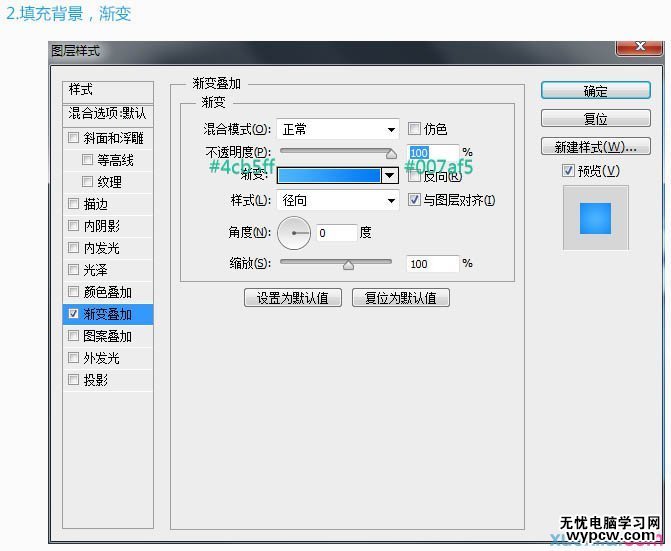
Task: Tick the 等高线 checkbox
Action: pyautogui.click(x=87, y=160)
